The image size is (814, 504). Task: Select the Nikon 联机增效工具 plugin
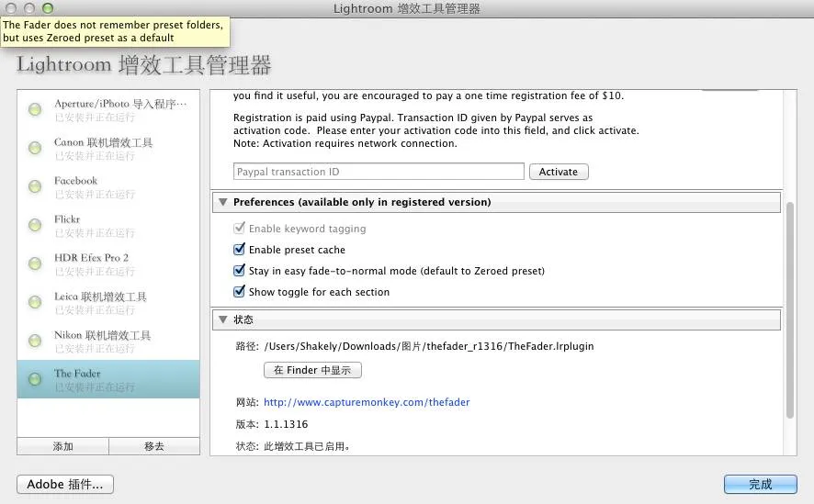tap(108, 341)
